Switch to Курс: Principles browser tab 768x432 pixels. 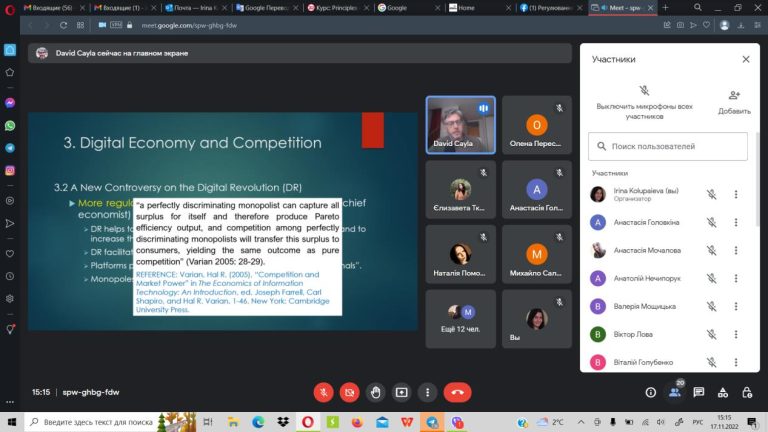coord(336,8)
